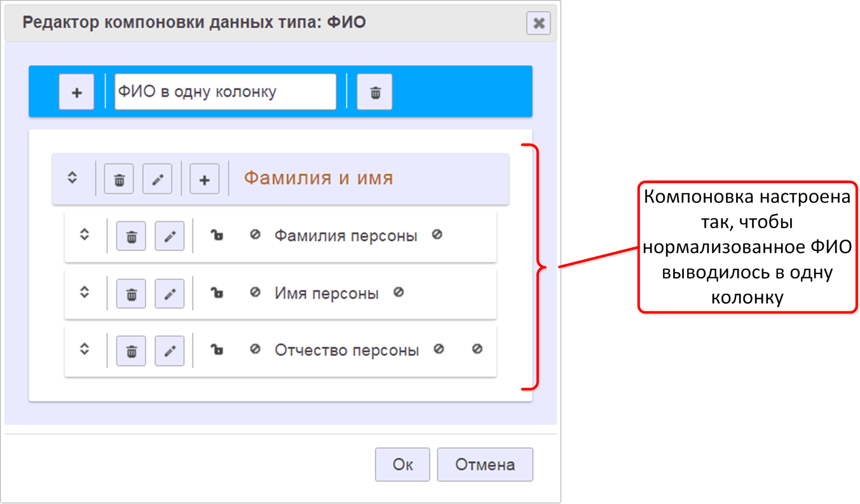The width and height of the screenshot is (860, 504).
Task: Add an element to 'Фамилия и имя' group
Action: [204, 179]
